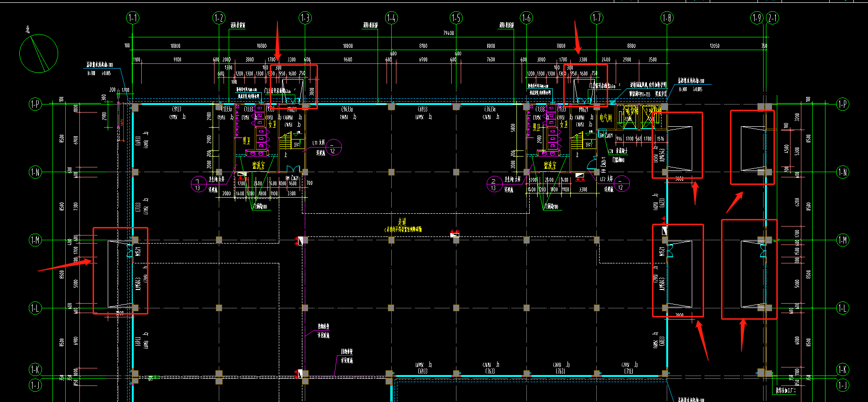The image size is (868, 402).
Task: Select the dimension text 12050
Action: point(714,46)
